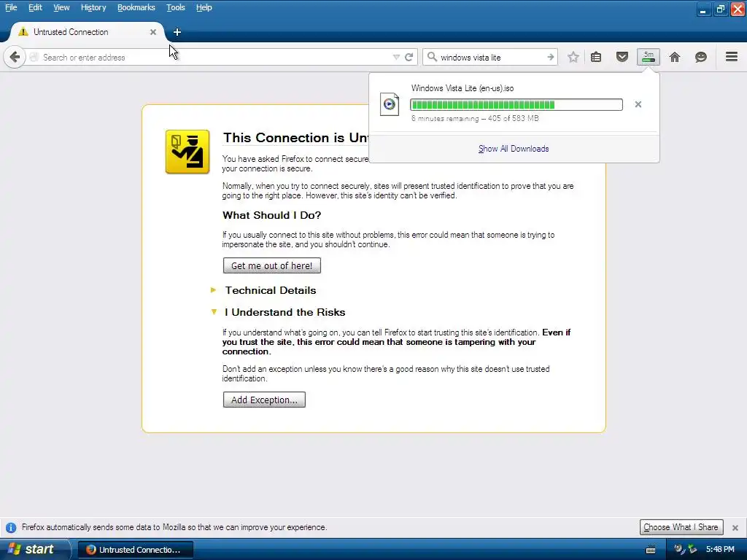747x560 pixels.
Task: Click the identity icon in address bar
Action: 34,57
